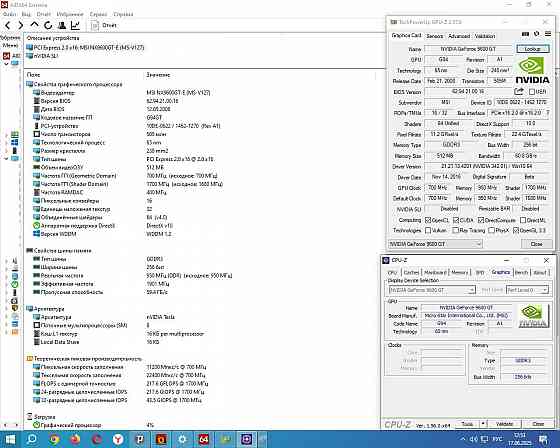Switch to the Bench tab in CPU-Z
Viewport: 560px width, 448px height.
pyautogui.click(x=521, y=273)
